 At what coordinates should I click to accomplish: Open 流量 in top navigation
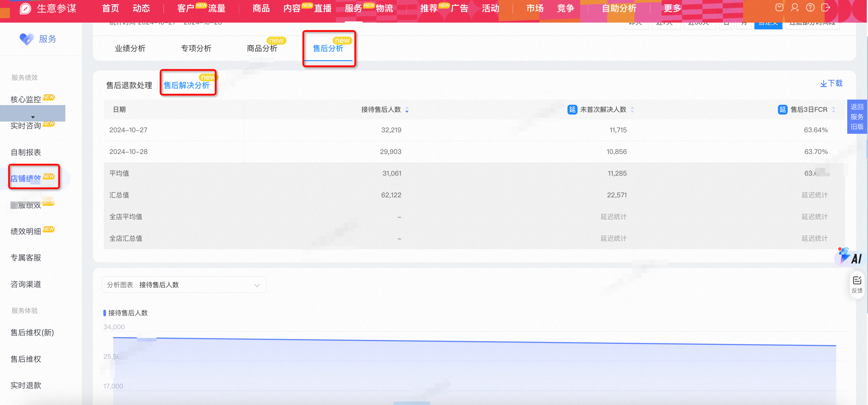[217, 9]
